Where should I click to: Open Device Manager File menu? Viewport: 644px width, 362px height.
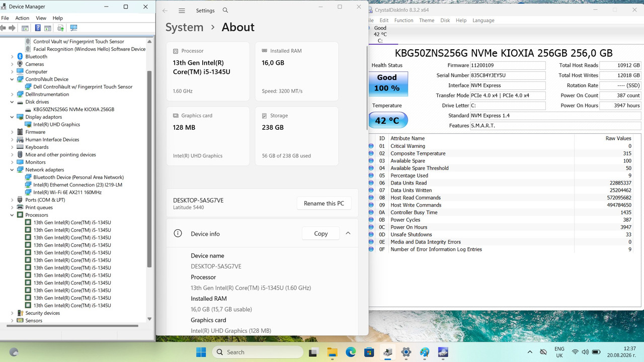(5, 18)
